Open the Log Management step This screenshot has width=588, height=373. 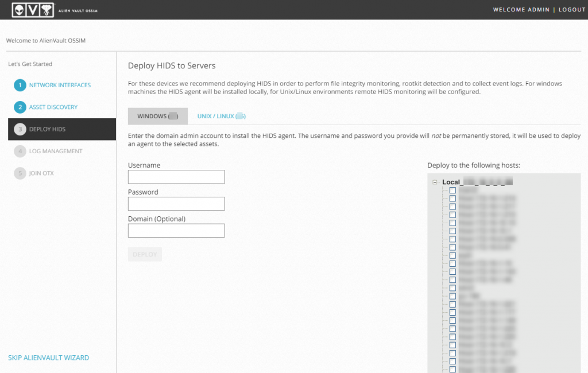[x=56, y=151]
